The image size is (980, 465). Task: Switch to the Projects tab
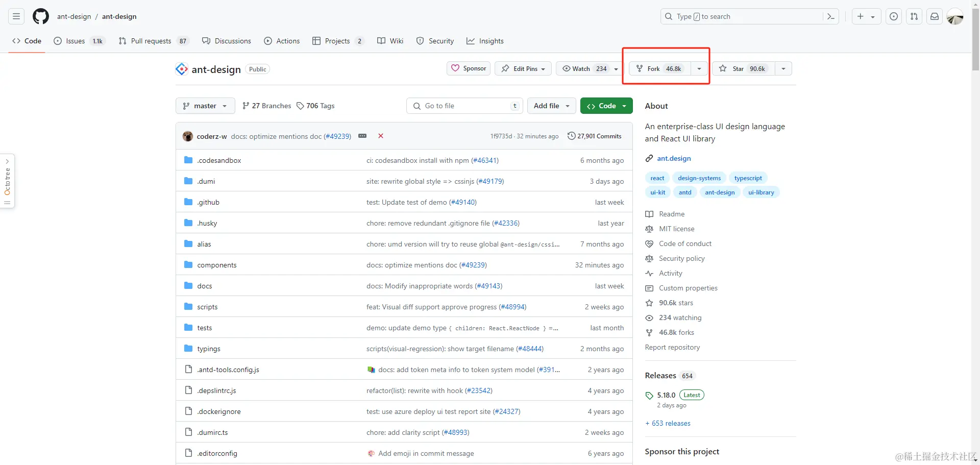338,41
